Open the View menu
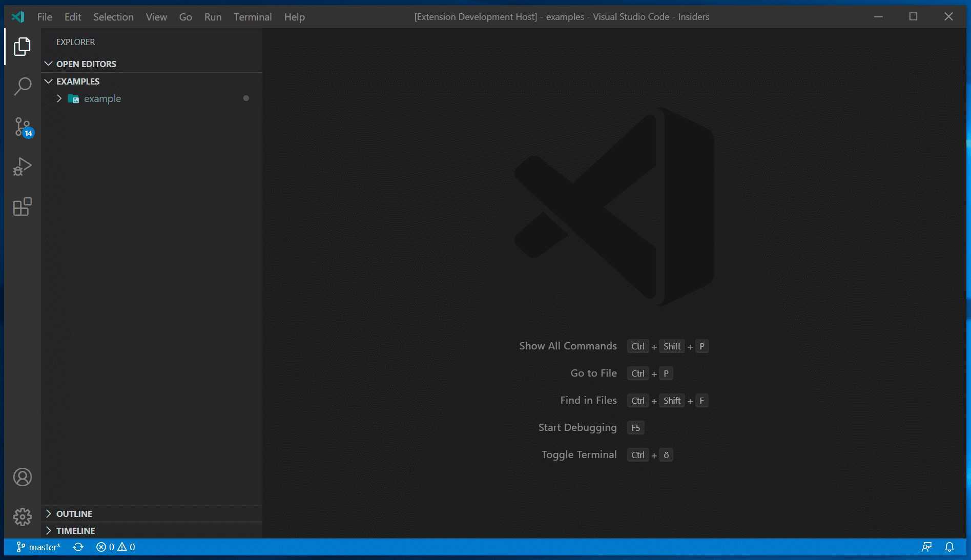Screen dimensions: 971x560 [156, 17]
